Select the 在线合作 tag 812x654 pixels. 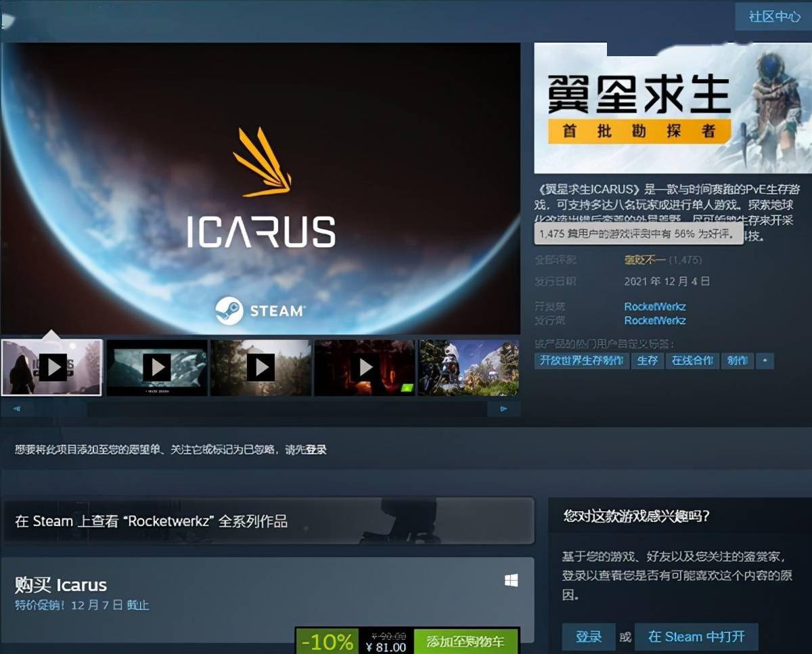[x=692, y=361]
